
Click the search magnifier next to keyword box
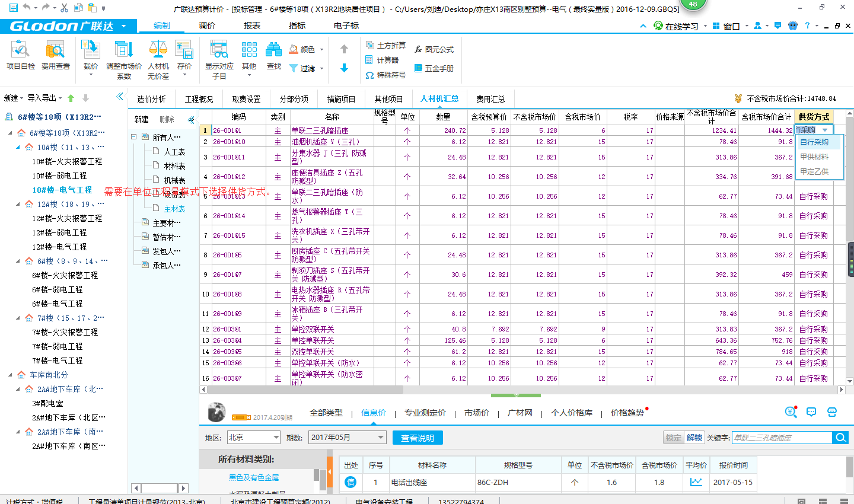tap(840, 438)
